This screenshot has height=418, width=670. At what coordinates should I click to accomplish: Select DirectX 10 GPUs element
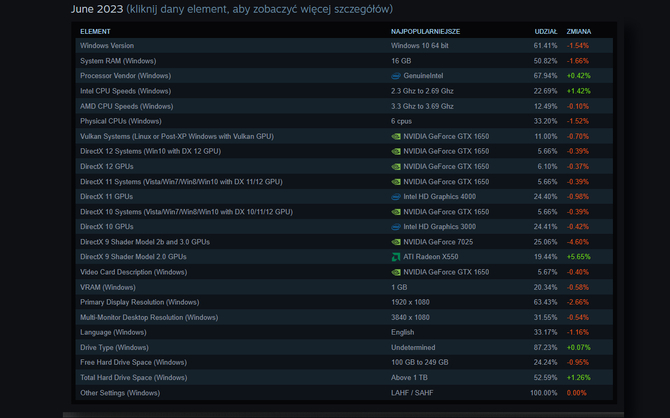(344, 227)
